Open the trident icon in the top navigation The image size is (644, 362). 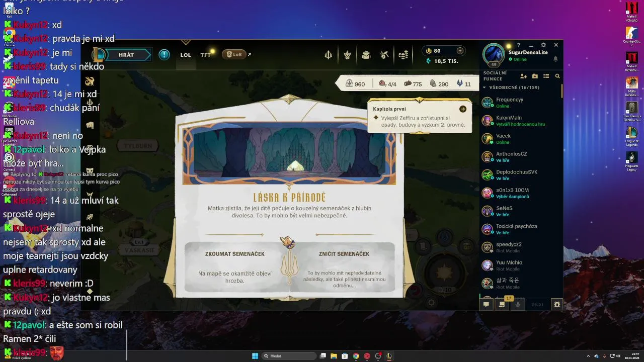pos(329,55)
